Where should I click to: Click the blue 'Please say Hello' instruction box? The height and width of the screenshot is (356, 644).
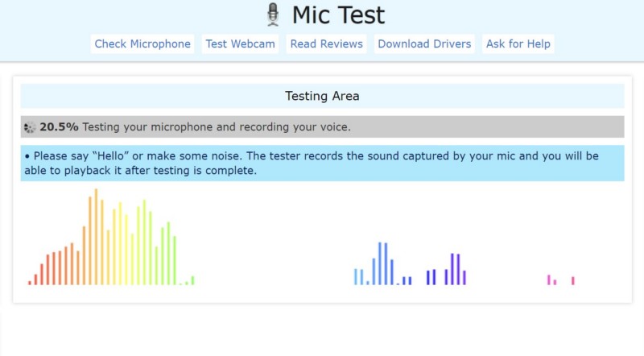coord(322,163)
